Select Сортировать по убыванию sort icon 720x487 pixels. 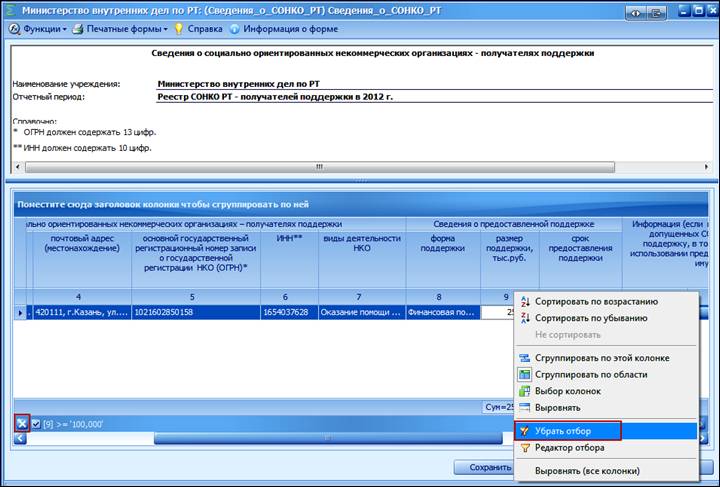coord(525,318)
